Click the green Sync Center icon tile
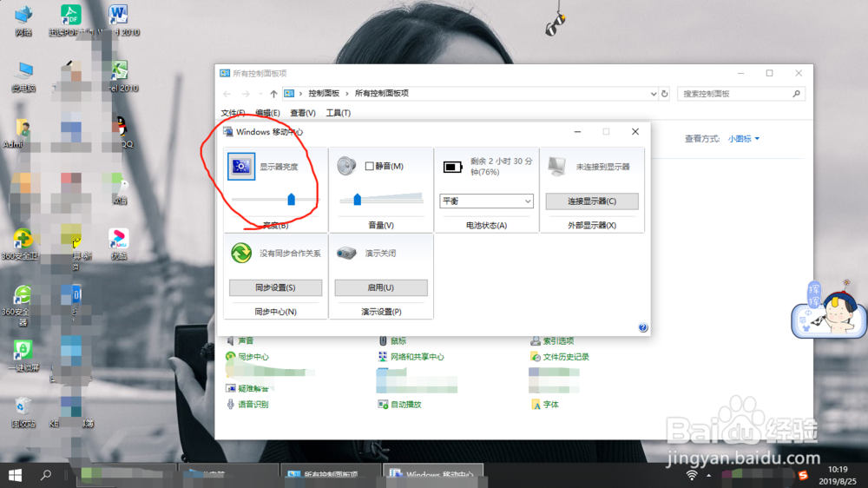868x488 pixels. (241, 254)
